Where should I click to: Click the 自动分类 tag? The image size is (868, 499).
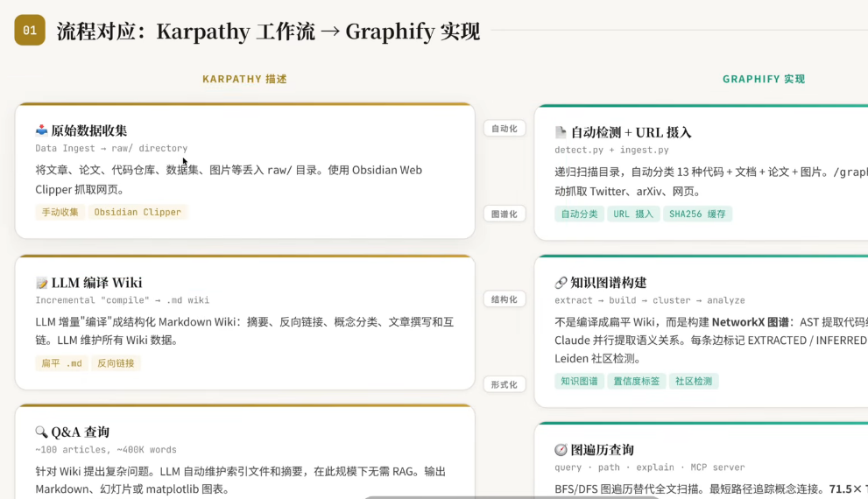pos(579,214)
